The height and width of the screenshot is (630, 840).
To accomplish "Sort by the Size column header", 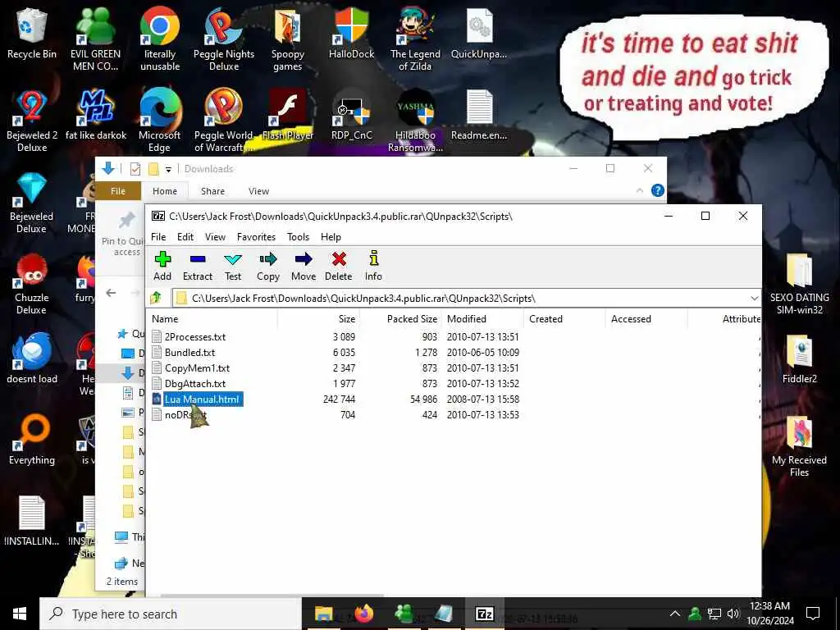I will 319,319.
